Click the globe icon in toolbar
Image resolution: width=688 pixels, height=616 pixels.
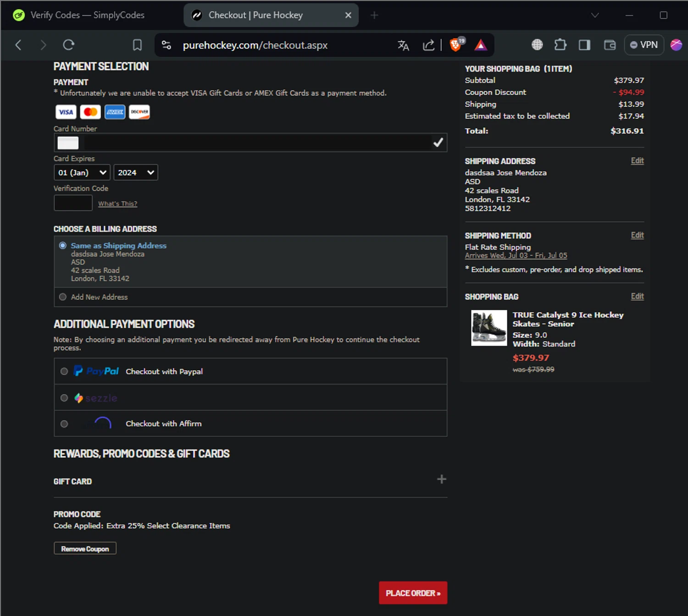537,44
